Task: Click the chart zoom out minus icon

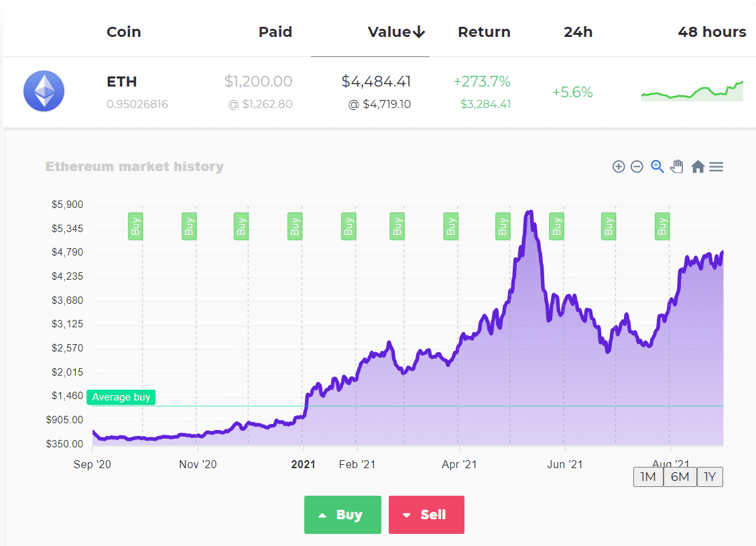Action: pyautogui.click(x=637, y=166)
